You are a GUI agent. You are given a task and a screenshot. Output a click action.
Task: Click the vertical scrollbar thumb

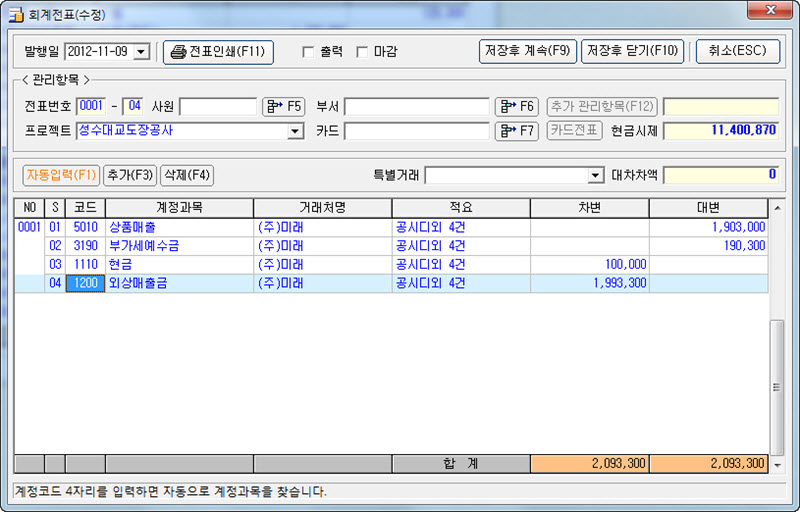(x=777, y=388)
